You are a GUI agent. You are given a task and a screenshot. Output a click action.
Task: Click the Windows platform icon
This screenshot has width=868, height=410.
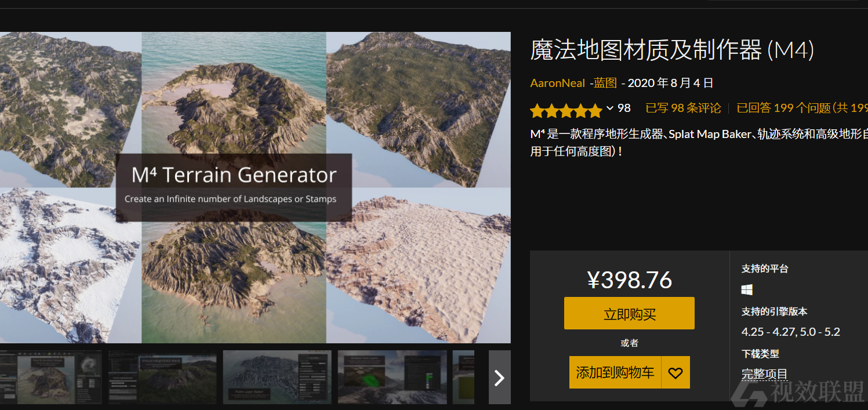click(747, 289)
